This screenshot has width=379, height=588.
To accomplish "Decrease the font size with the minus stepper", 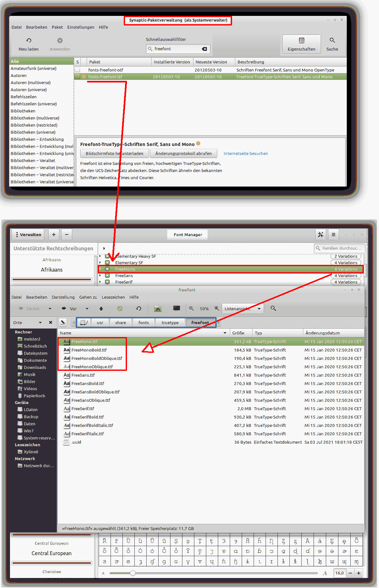I will [350, 573].
